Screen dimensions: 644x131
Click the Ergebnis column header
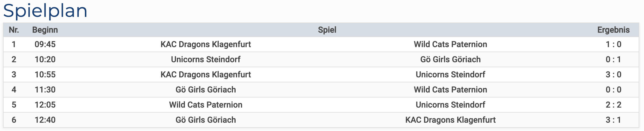(x=613, y=30)
